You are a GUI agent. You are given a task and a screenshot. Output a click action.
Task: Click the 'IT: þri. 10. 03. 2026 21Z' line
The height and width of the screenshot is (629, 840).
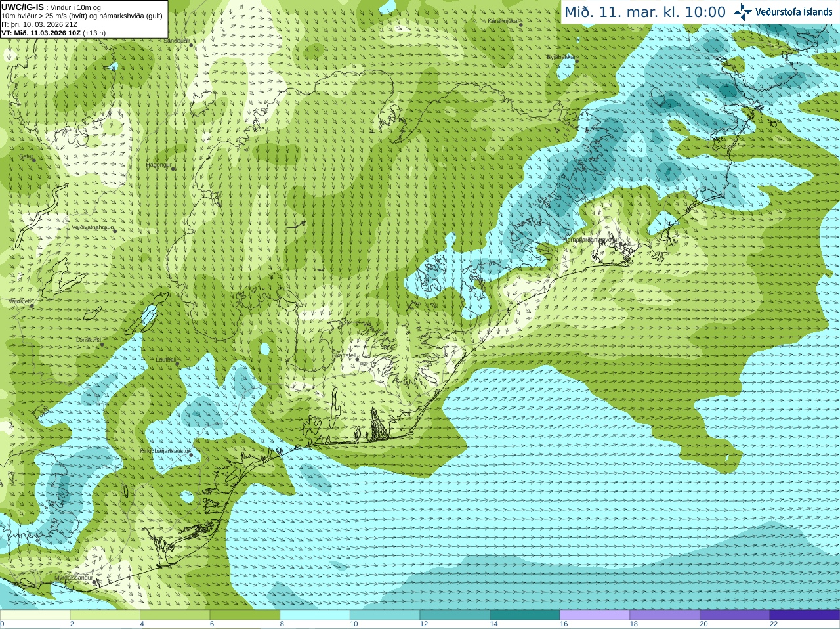click(x=39, y=24)
